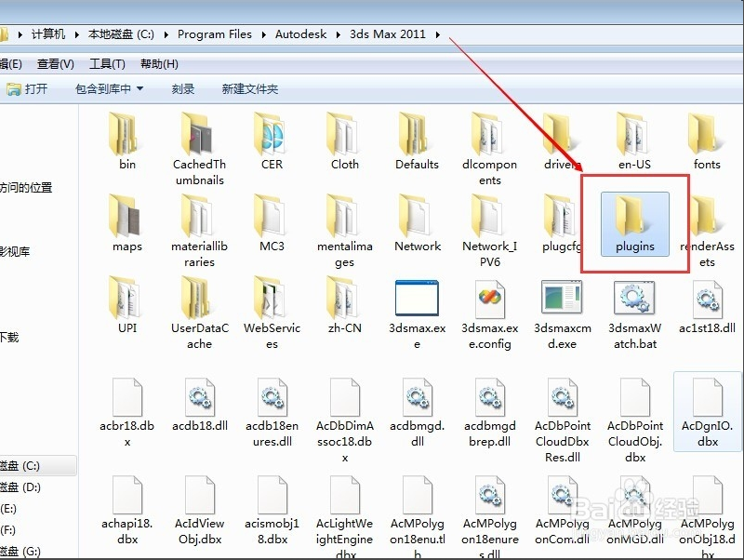The height and width of the screenshot is (560, 744).
Task: Expand the 计算机 breadcrumb arrow
Action: click(76, 34)
